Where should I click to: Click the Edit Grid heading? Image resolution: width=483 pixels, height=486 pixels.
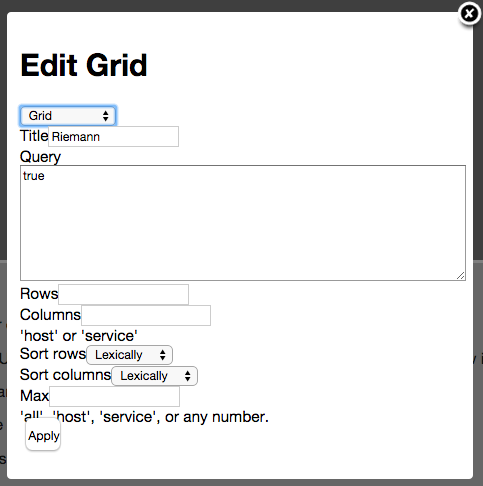(84, 65)
